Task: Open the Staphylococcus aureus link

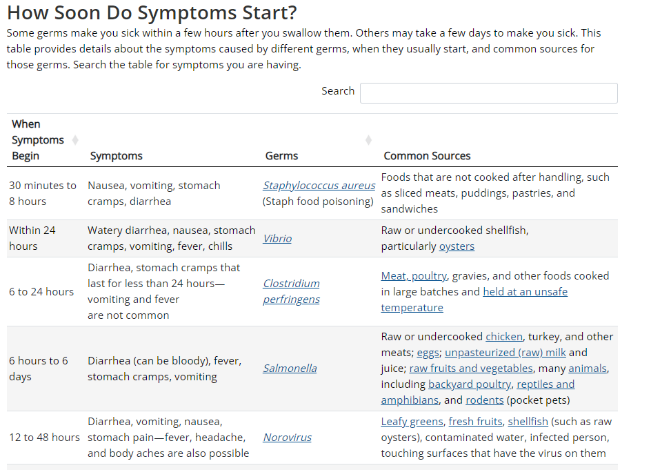Action: (x=318, y=186)
